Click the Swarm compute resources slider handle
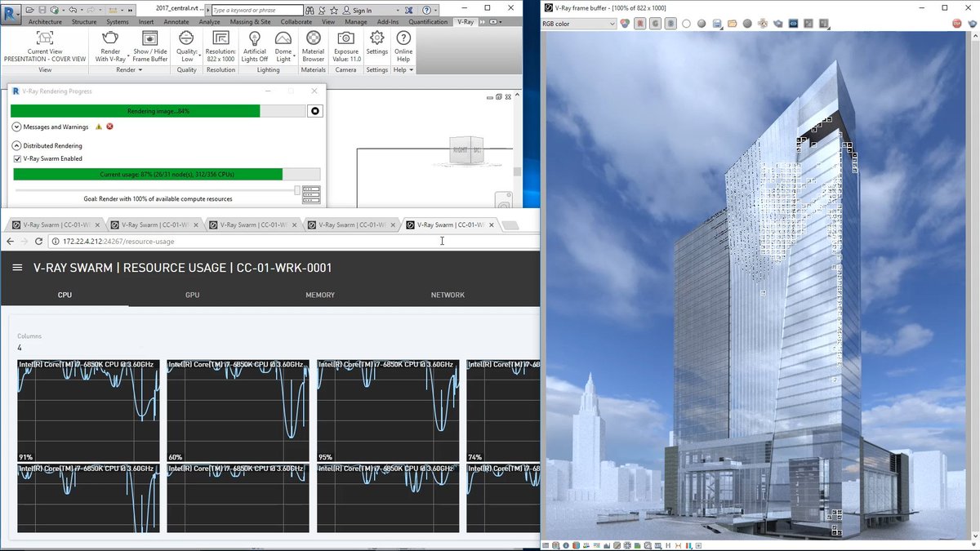980x551 pixels. click(297, 190)
